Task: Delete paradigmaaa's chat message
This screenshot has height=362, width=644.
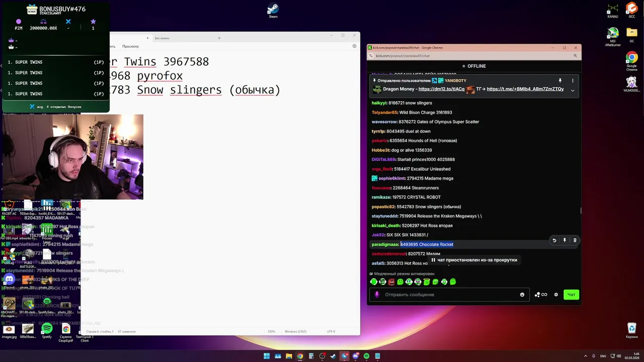Action: click(575, 240)
